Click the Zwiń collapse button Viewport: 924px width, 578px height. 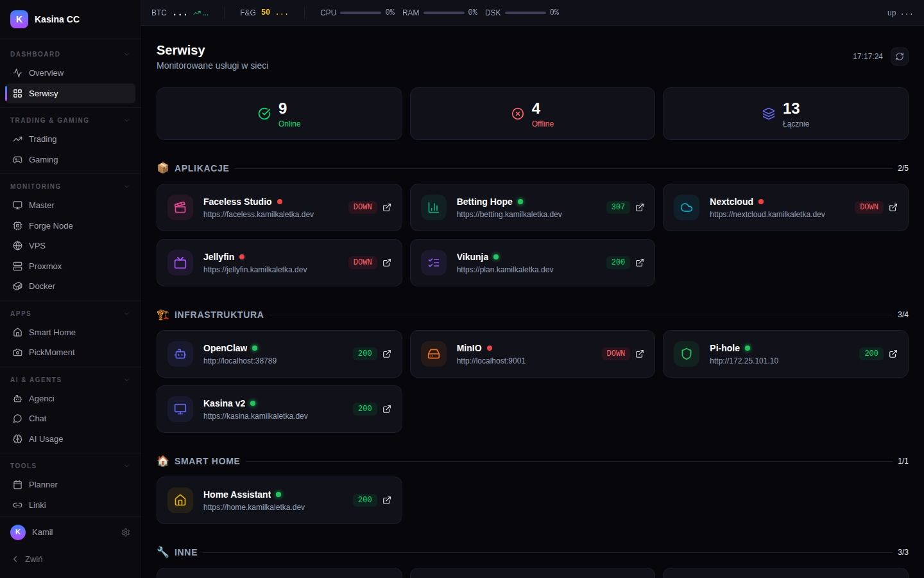tap(27, 559)
